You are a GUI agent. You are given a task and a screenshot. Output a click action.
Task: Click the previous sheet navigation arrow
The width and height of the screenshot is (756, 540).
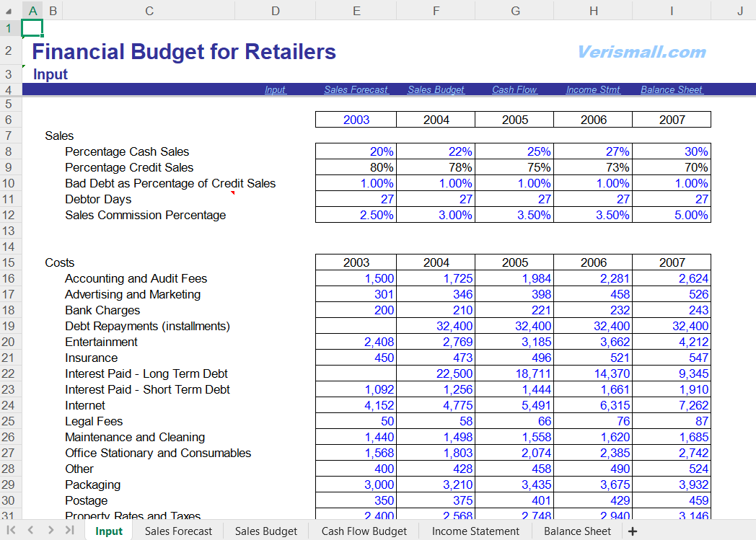coord(30,531)
